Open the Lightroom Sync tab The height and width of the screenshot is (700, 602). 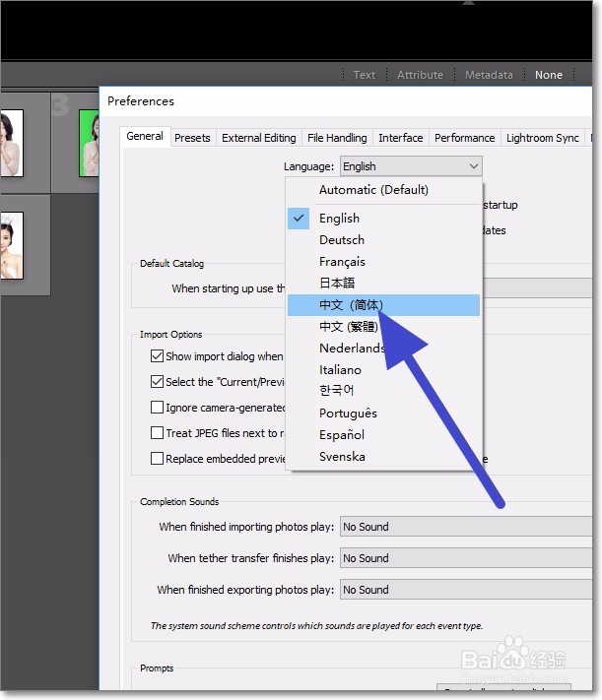543,138
